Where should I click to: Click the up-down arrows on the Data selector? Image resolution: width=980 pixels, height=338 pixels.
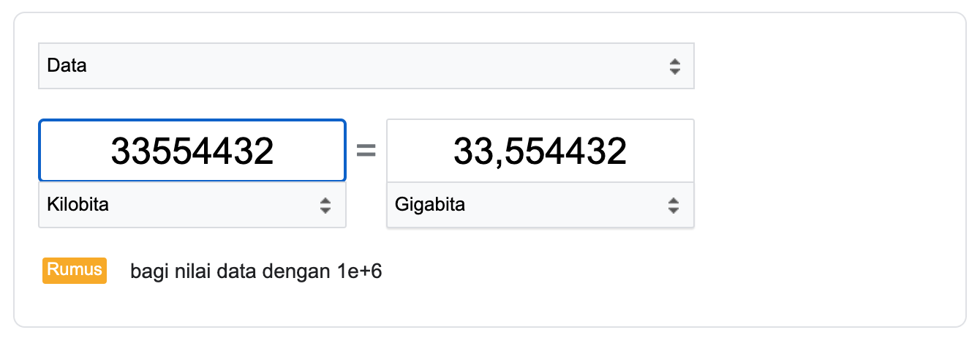(x=674, y=67)
